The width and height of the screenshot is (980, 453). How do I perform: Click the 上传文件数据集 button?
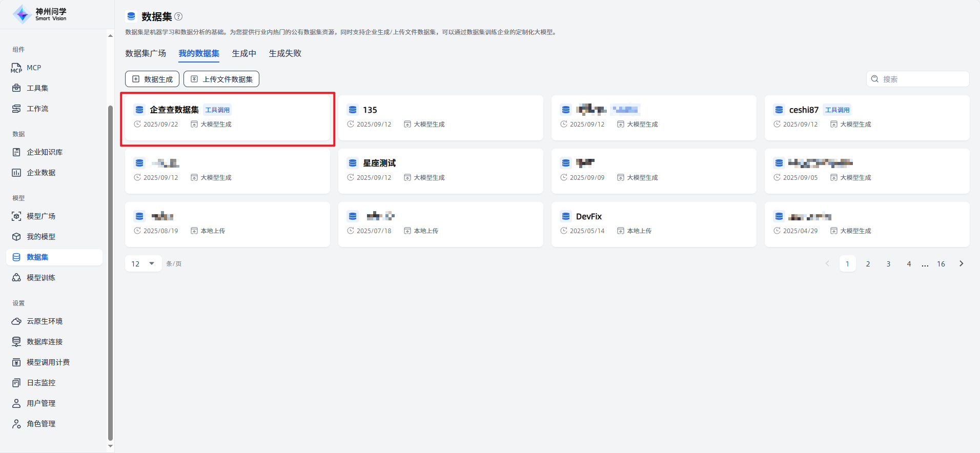pos(221,79)
